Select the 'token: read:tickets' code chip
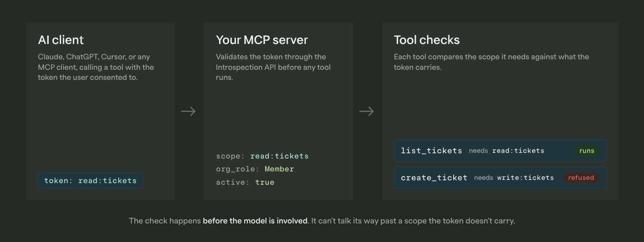 pos(91,181)
